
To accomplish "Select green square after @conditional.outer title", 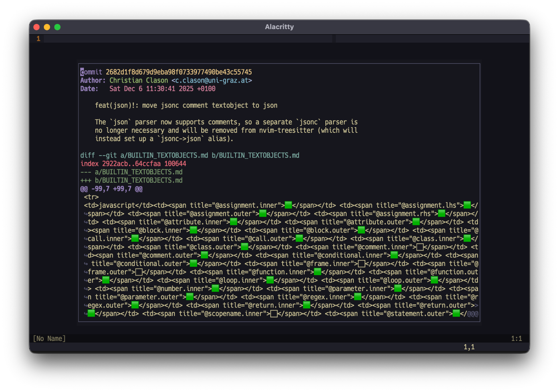I will tap(193, 264).
